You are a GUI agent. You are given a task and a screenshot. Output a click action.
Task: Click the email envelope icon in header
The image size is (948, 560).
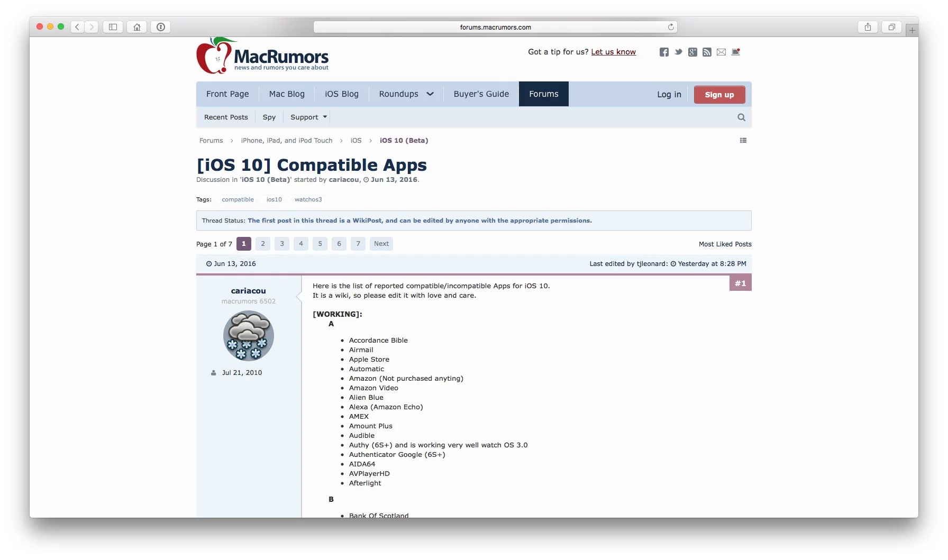click(721, 52)
